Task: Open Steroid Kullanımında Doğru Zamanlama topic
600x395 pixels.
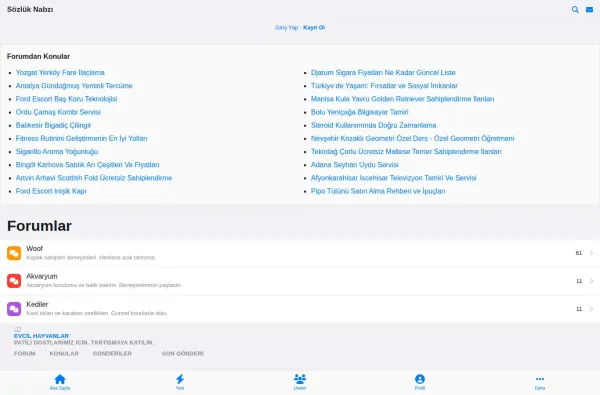Action: pyautogui.click(x=373, y=126)
